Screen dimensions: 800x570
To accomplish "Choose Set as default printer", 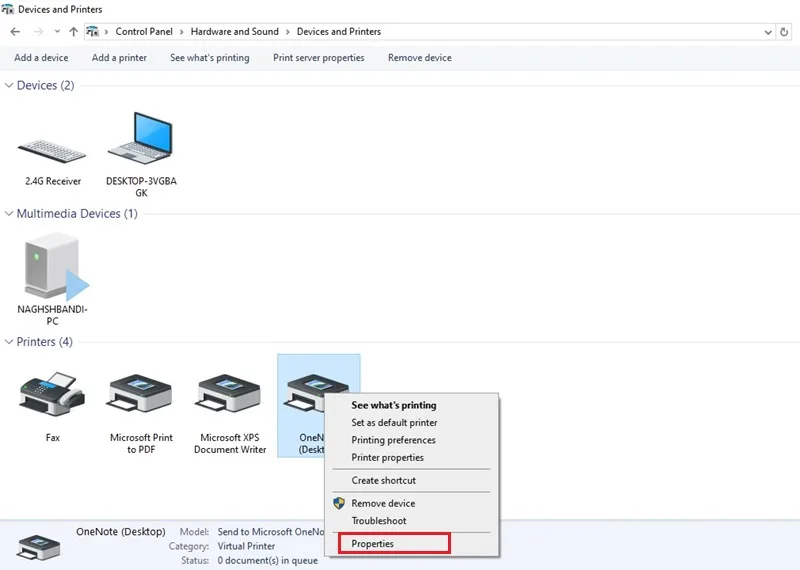I will (x=394, y=423).
